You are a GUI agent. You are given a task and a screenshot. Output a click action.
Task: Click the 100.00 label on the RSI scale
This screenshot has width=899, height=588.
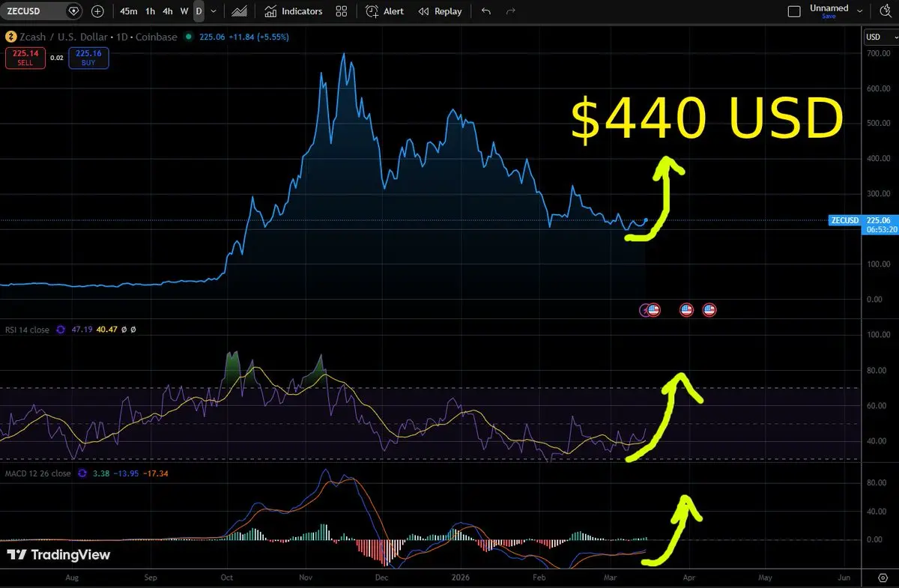click(878, 335)
